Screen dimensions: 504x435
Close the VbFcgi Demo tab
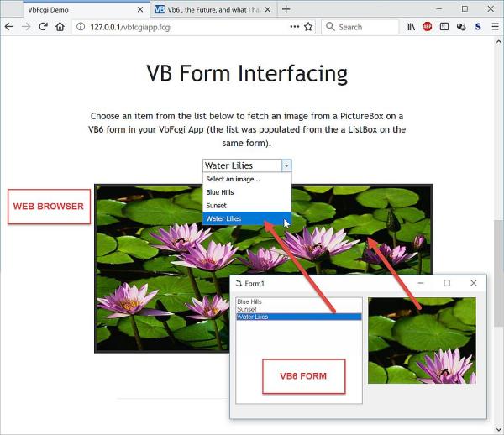pos(140,9)
